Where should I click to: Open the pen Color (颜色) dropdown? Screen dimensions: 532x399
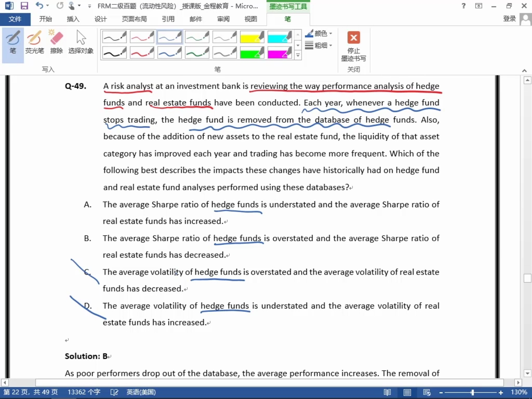coord(319,34)
